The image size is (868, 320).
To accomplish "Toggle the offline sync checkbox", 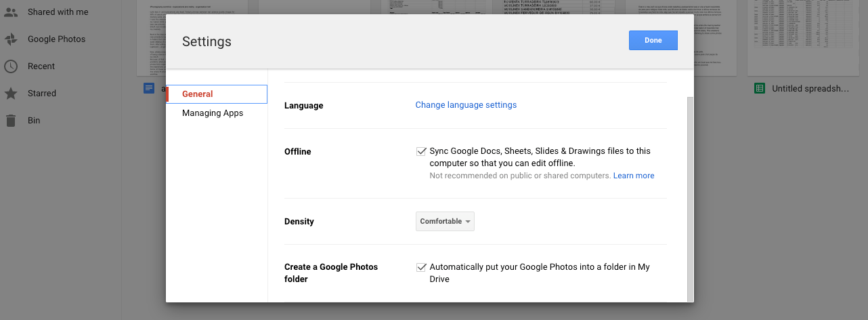I will (x=421, y=151).
